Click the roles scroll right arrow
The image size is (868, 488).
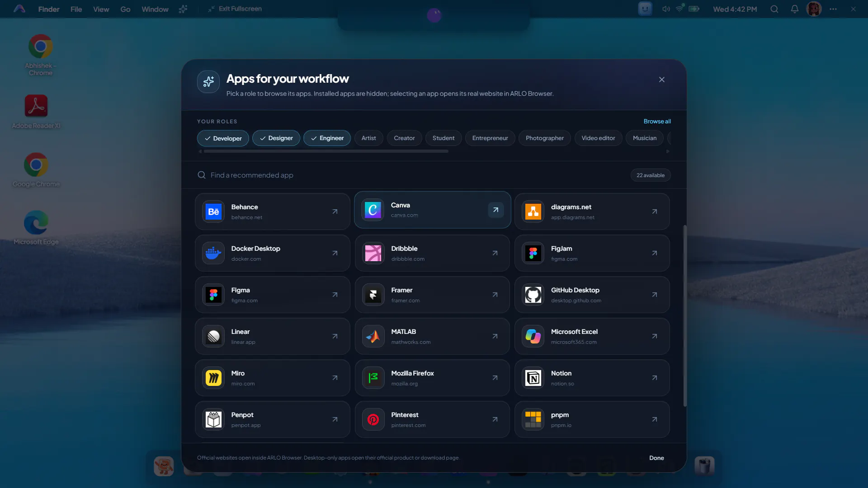[668, 151]
